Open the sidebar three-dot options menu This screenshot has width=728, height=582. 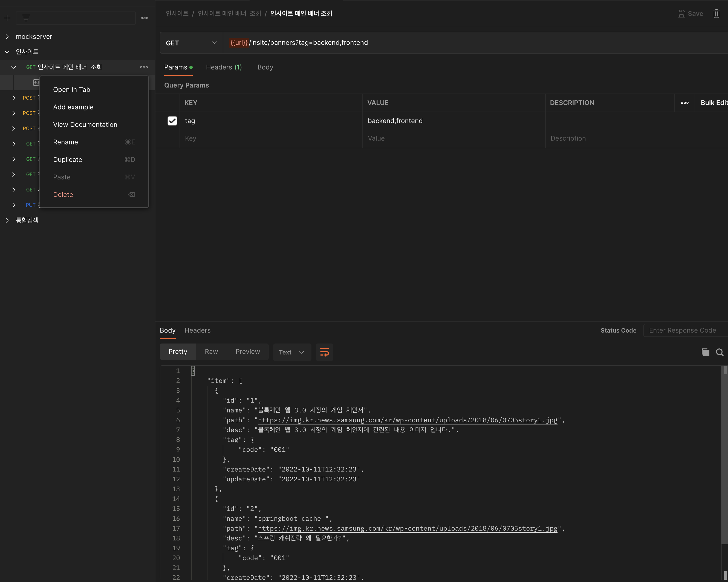[x=144, y=18]
